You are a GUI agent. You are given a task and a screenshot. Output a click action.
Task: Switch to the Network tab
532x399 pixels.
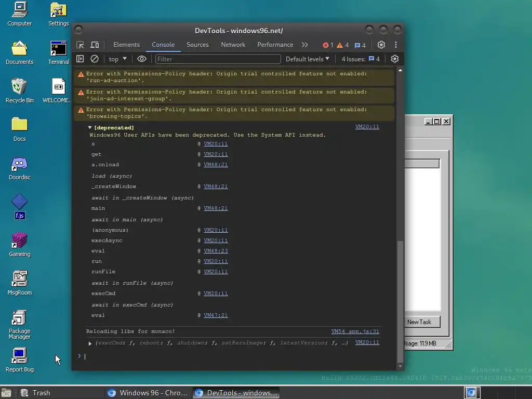coord(233,45)
